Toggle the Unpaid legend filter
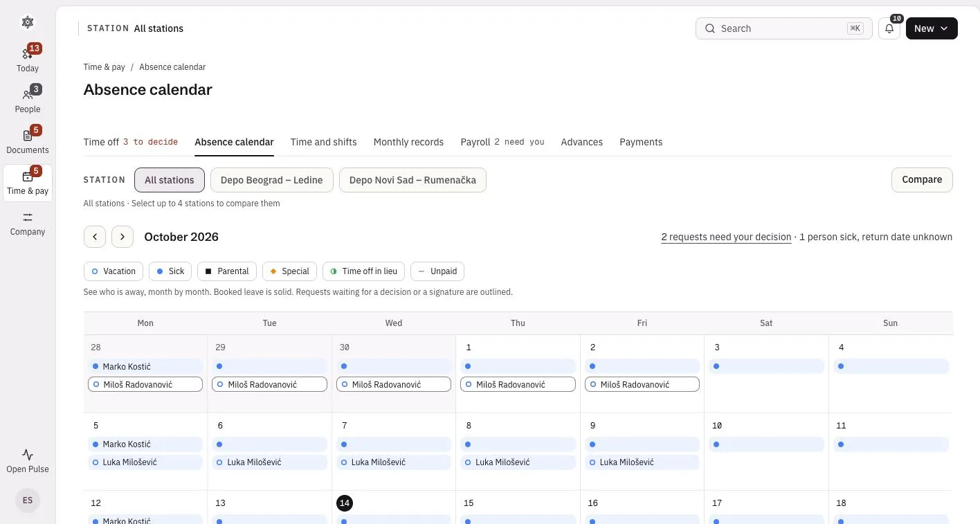The height and width of the screenshot is (524, 980). click(x=437, y=271)
